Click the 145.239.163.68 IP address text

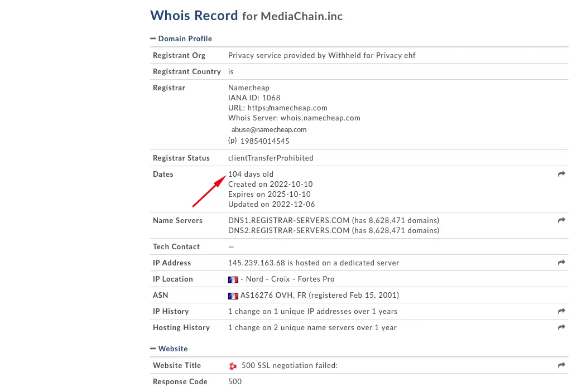[257, 263]
